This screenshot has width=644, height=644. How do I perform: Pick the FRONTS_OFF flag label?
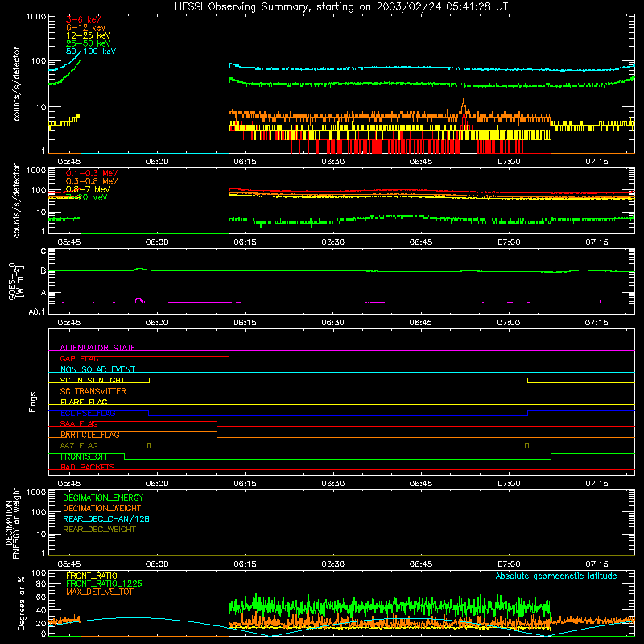(85, 456)
